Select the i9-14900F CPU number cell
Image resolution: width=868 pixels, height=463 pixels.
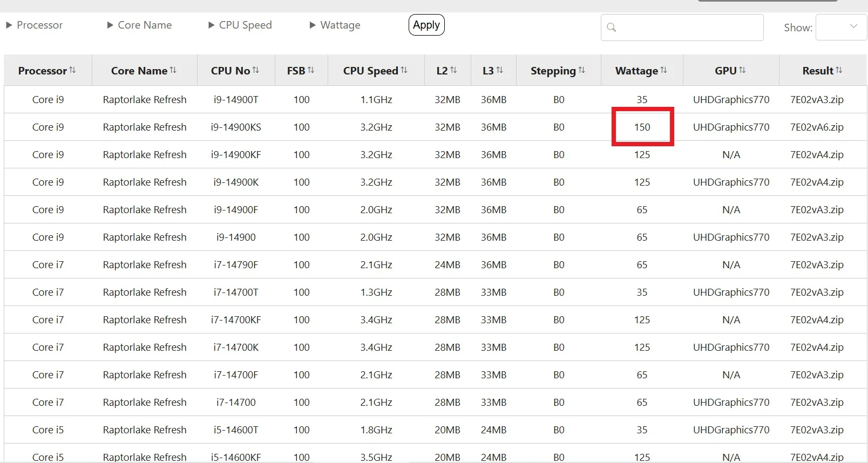tap(236, 210)
